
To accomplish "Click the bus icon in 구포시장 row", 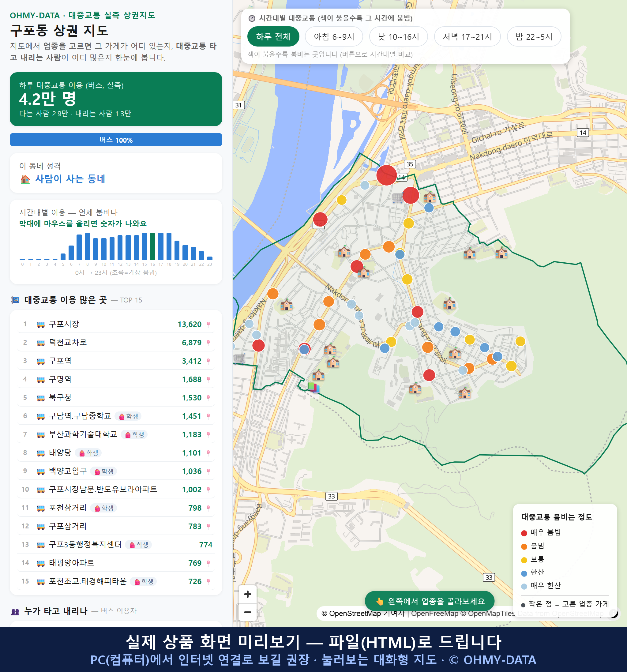I will point(40,325).
